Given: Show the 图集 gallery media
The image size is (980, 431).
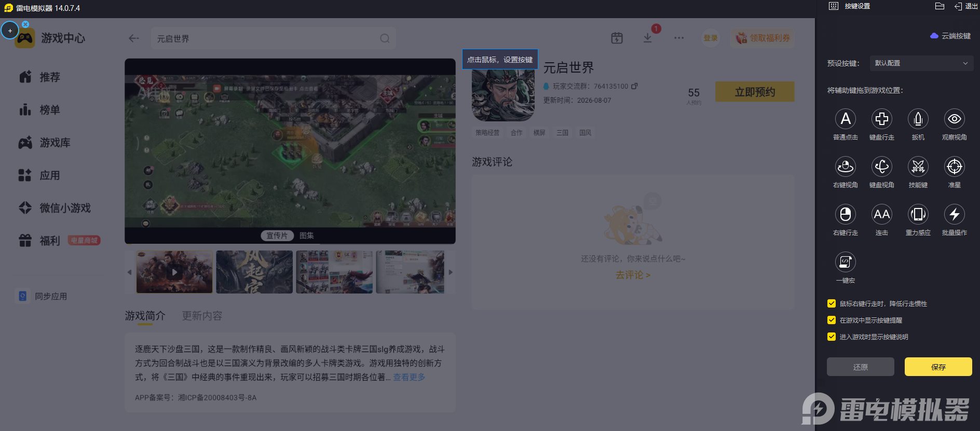Looking at the screenshot, I should pos(307,235).
